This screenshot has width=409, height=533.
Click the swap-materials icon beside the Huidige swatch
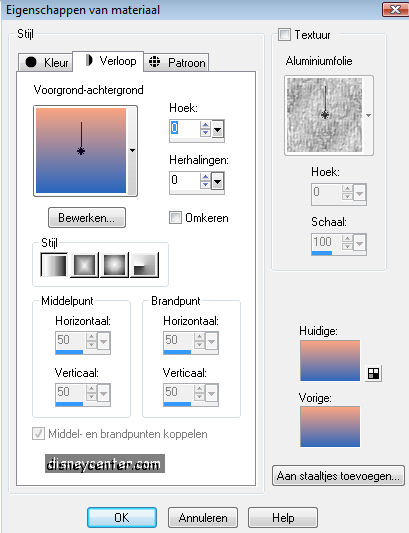tap(373, 373)
